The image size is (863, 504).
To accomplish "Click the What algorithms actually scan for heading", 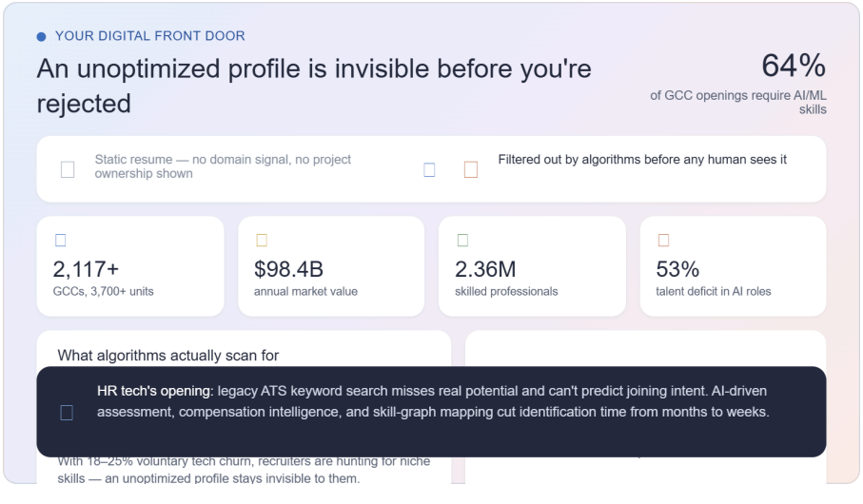I will [x=167, y=356].
